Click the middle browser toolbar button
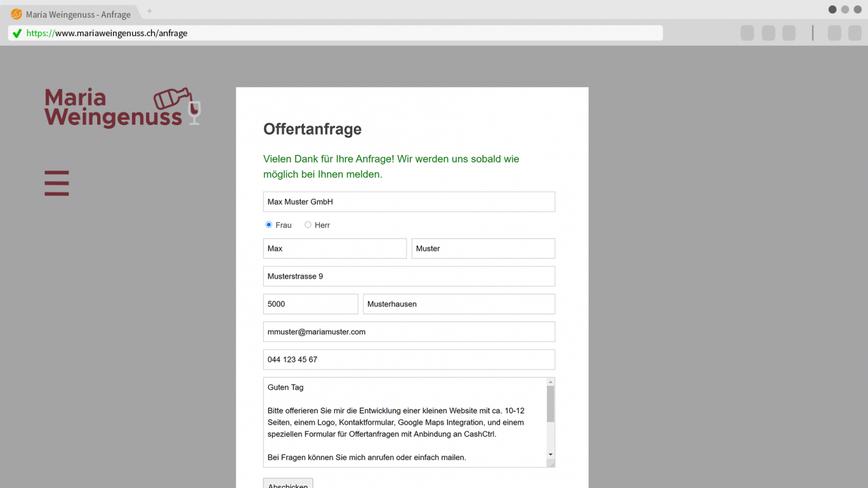The image size is (868, 488). click(x=789, y=32)
